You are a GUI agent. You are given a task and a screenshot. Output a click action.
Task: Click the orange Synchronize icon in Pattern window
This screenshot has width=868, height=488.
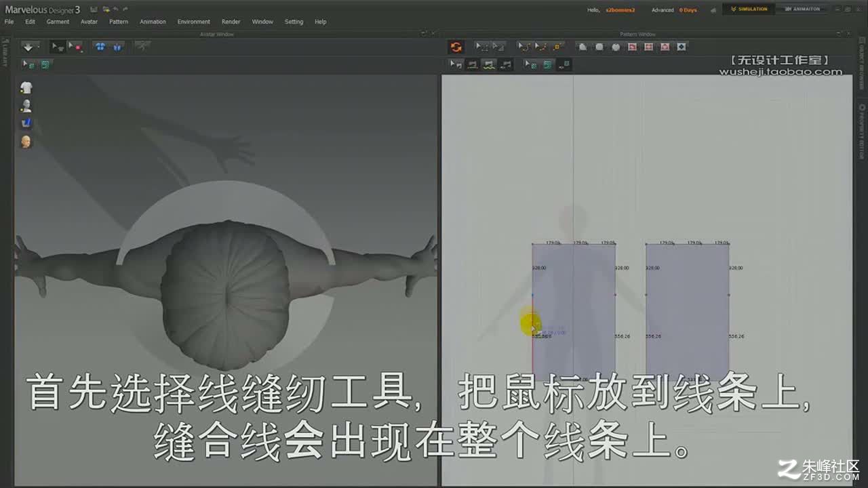(456, 47)
